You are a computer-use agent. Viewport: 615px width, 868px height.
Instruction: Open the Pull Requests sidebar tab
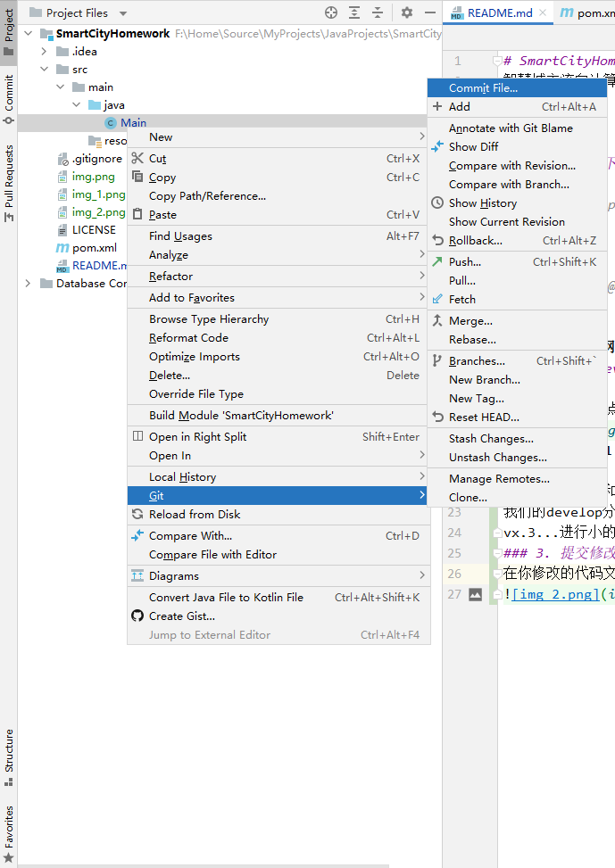point(8,183)
